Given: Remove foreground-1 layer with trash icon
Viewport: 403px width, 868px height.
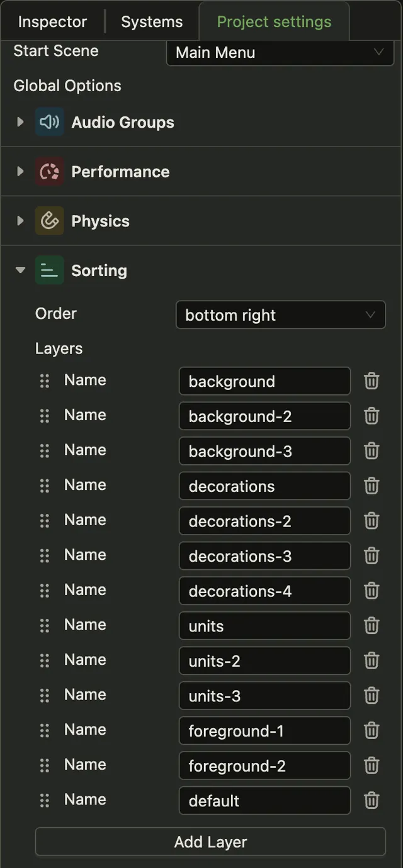Looking at the screenshot, I should (x=372, y=730).
